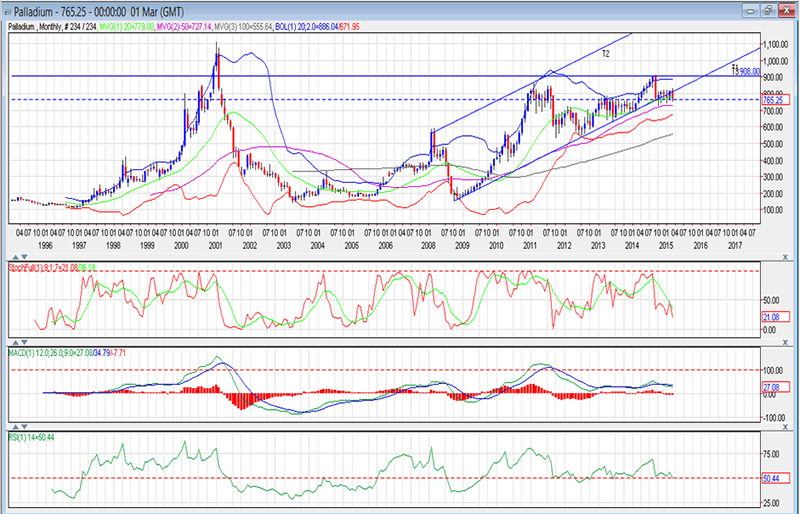This screenshot has width=800, height=514.
Task: Select the T2 trendline label
Action: coord(606,52)
